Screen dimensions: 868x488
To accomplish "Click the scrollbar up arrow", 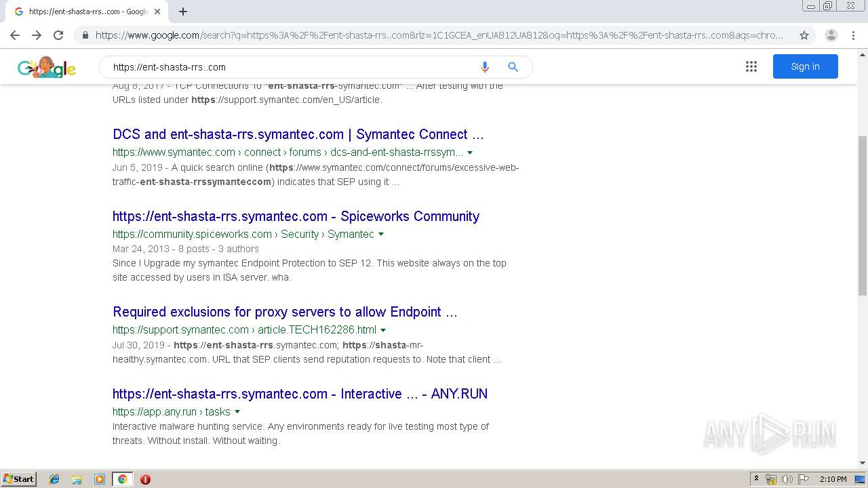I will (863, 54).
